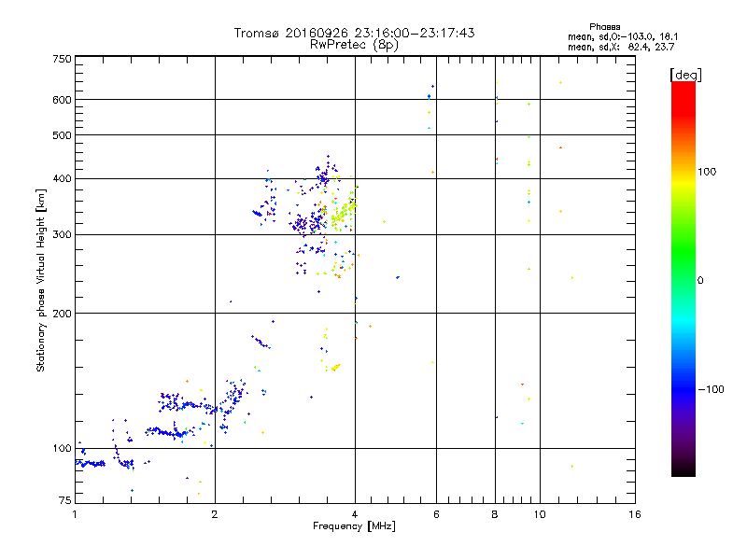
Task: Click the 'Frequency [MHz]' x-axis label
Action: (354, 526)
